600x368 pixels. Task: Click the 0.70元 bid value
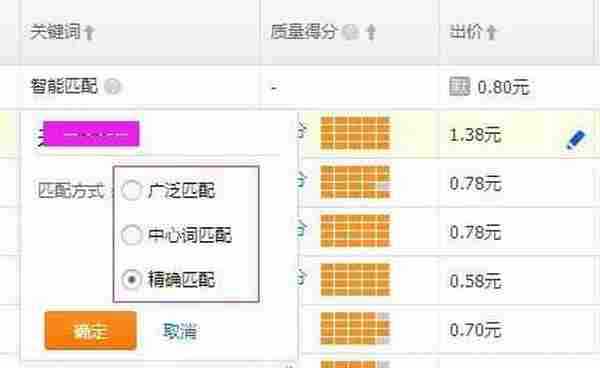[475, 330]
